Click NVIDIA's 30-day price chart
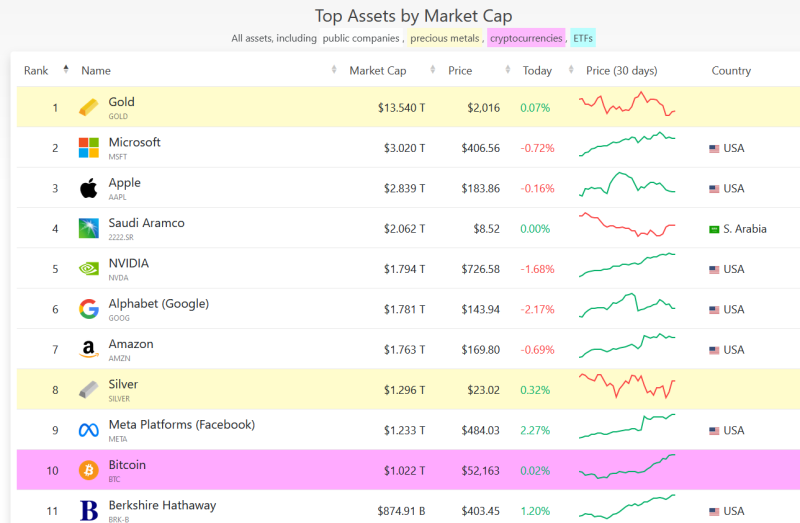 point(627,265)
